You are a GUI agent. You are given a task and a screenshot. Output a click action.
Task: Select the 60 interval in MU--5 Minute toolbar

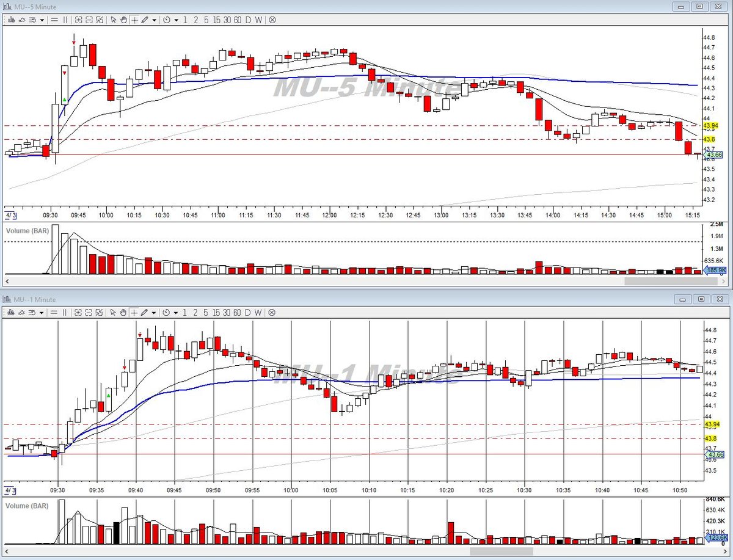(x=238, y=20)
